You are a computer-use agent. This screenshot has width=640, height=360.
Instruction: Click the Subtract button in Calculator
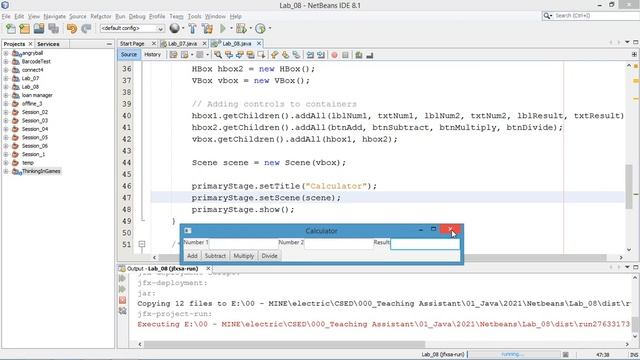[215, 256]
